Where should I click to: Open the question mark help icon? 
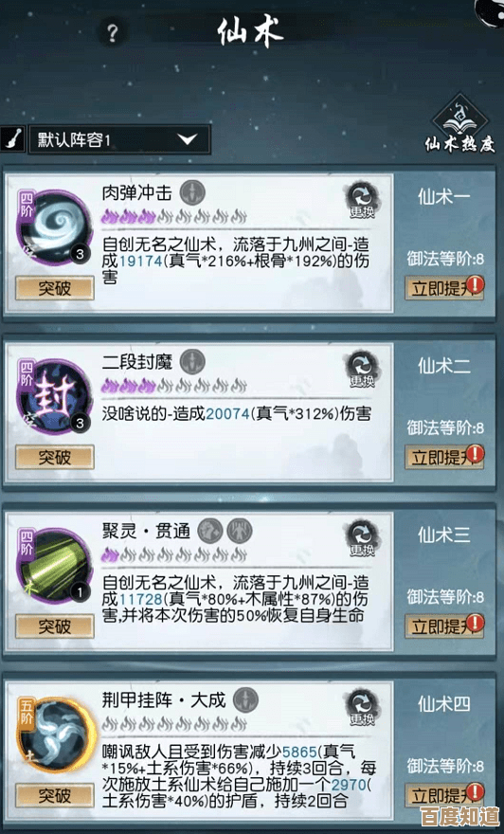coord(112,33)
